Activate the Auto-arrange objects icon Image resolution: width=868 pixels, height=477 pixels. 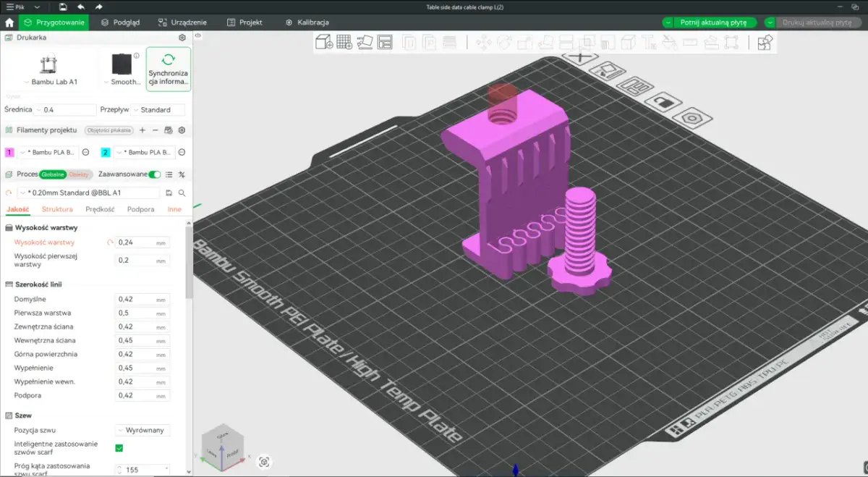pos(385,41)
